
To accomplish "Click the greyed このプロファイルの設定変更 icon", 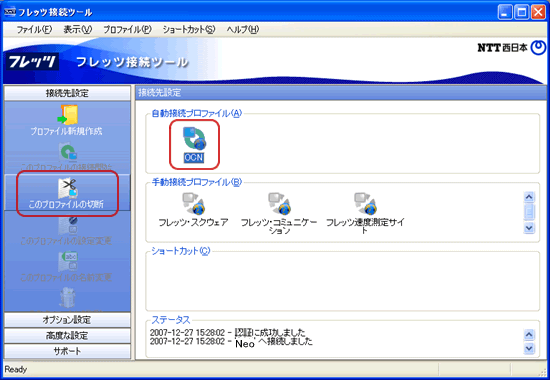I will pyautogui.click(x=67, y=226).
